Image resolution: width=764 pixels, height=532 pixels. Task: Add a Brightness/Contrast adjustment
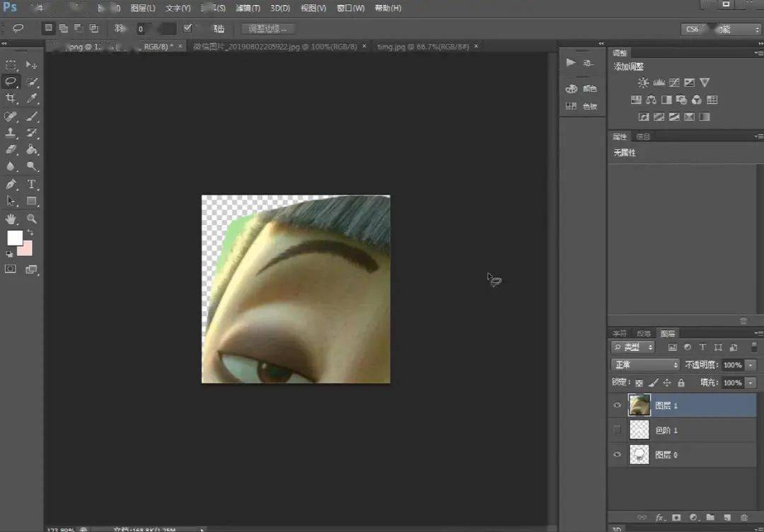coord(643,82)
